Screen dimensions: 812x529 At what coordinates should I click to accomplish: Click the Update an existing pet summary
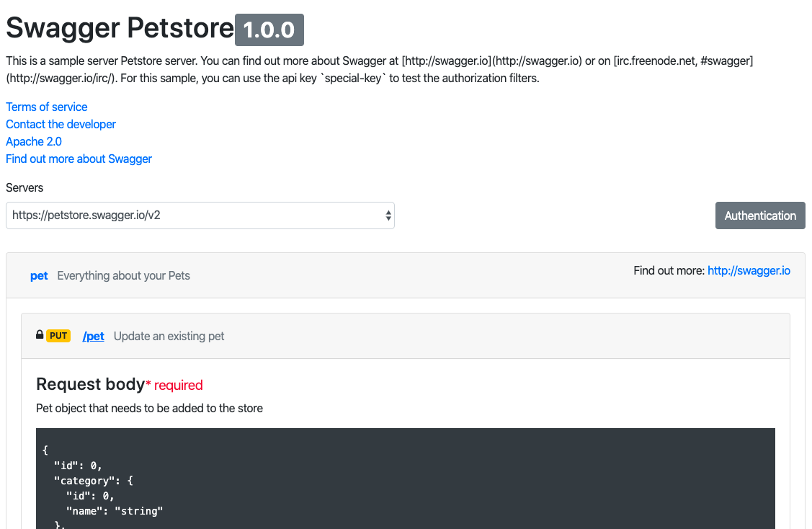[169, 337]
